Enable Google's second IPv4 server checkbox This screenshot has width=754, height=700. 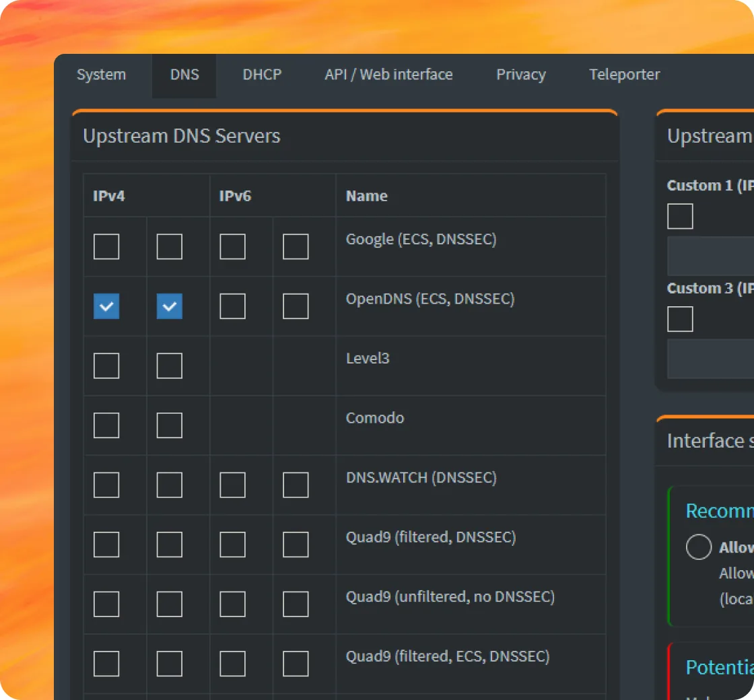[x=169, y=246]
